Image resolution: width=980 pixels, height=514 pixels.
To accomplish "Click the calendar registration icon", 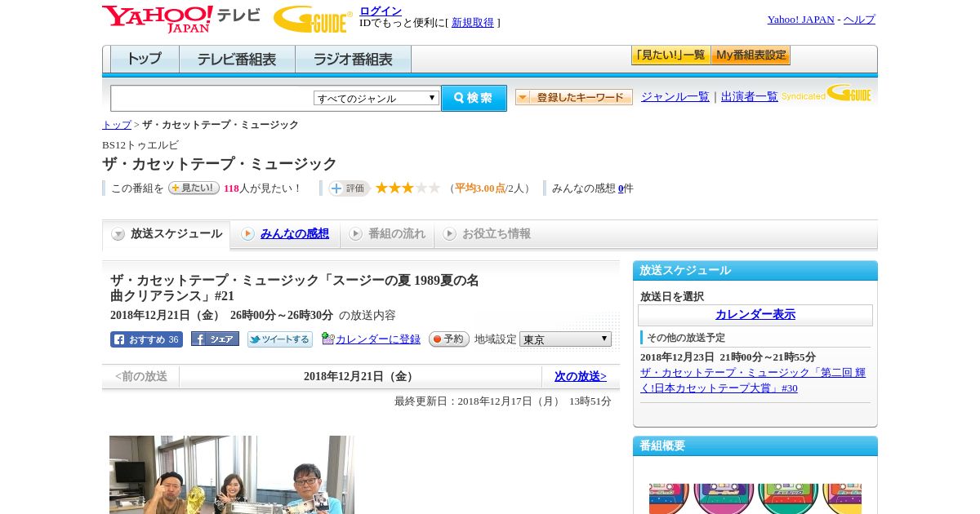I will (327, 339).
